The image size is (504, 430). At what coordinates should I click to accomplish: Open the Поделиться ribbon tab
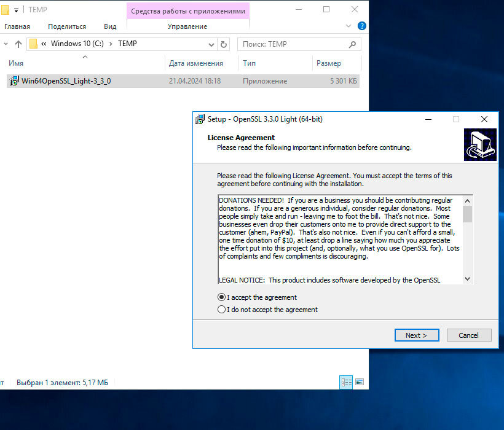[67, 26]
